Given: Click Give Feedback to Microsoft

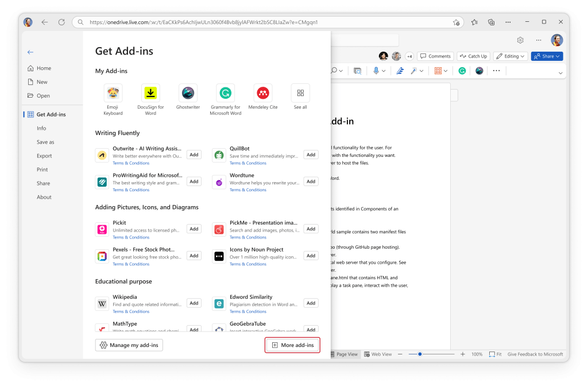Looking at the screenshot, I should [x=535, y=354].
